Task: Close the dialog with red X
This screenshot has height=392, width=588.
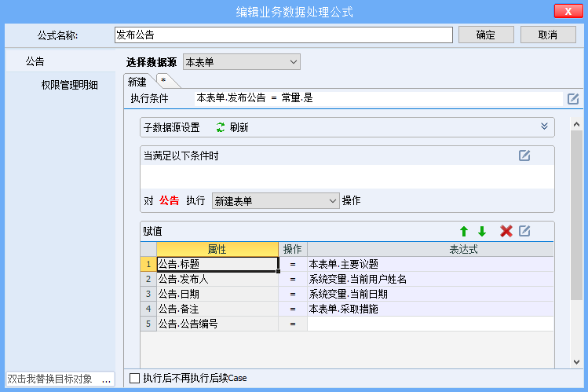Action: (x=568, y=11)
